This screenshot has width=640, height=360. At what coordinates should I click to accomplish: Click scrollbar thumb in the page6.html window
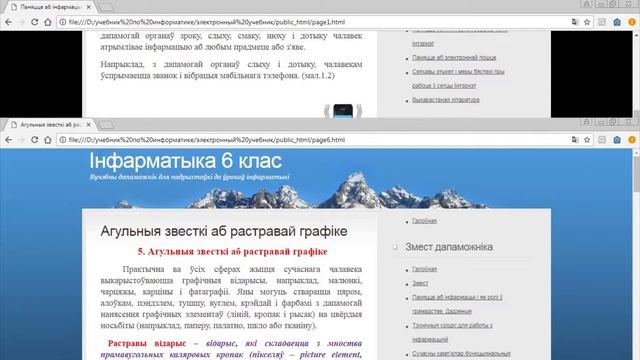636,173
